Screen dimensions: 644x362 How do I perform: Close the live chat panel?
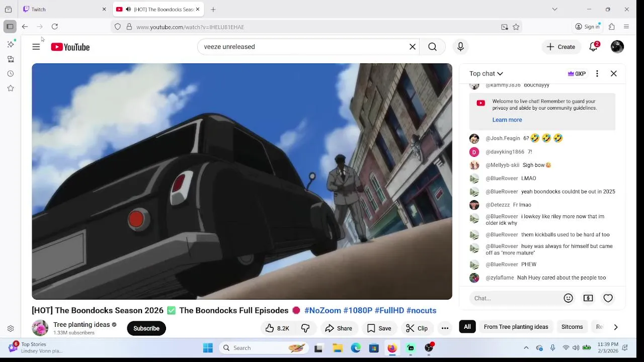click(x=614, y=73)
